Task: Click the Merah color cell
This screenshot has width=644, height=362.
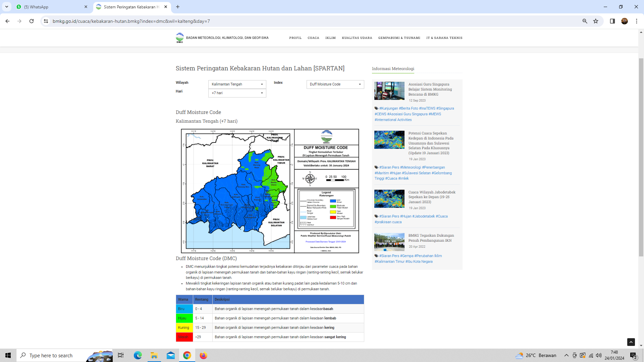Action: (184, 337)
